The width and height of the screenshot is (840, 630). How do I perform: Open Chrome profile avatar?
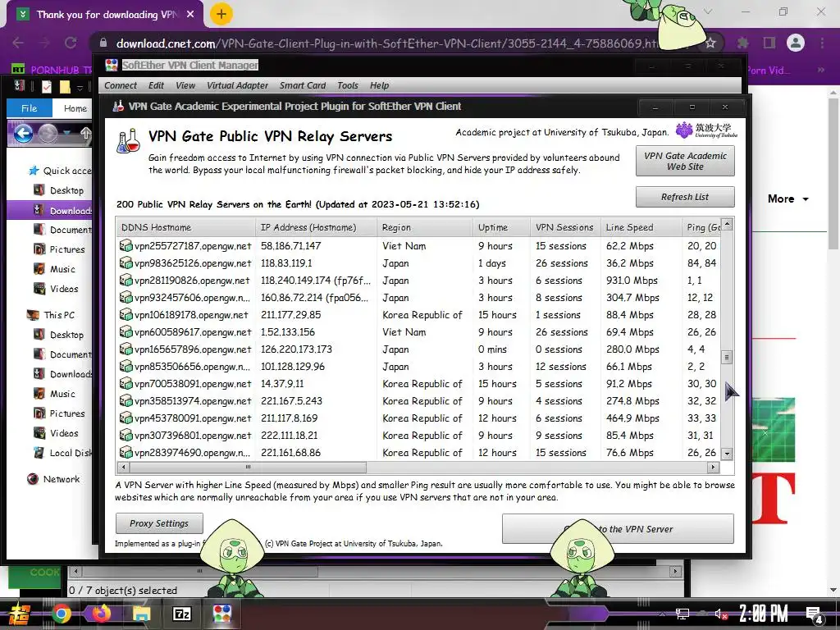point(796,43)
